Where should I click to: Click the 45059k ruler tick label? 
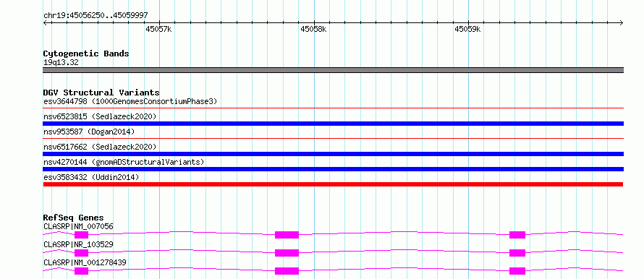[x=467, y=29]
